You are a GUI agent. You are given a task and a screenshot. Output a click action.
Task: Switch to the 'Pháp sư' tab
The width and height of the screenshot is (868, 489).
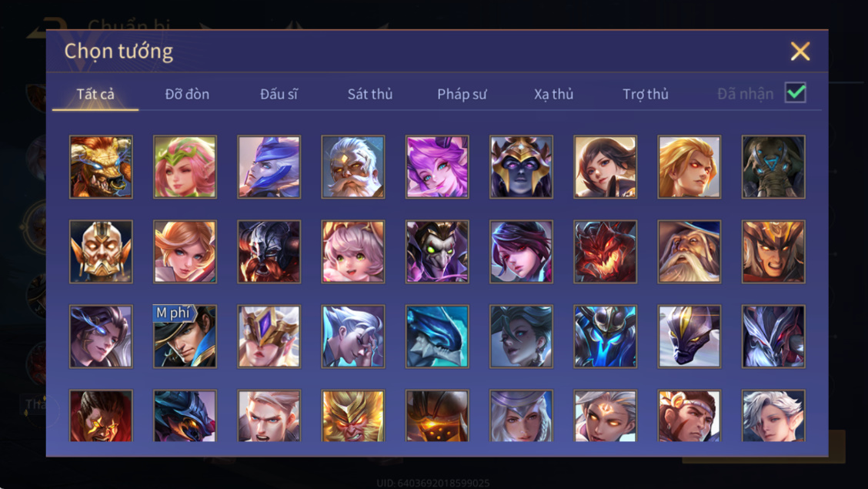coord(462,94)
